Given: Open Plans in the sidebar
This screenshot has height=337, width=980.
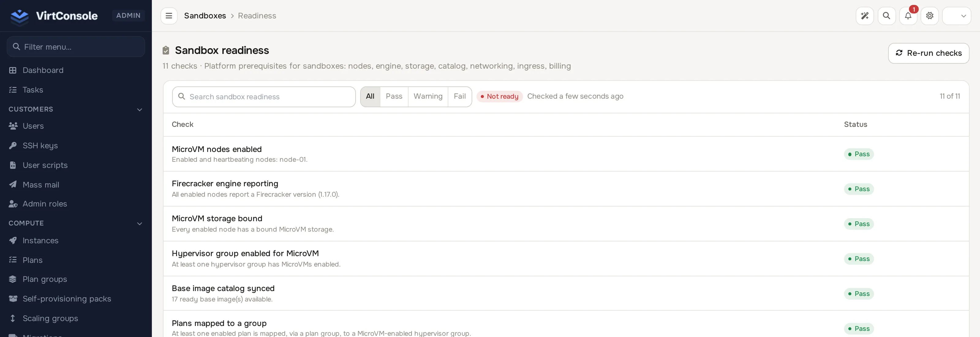Looking at the screenshot, I should pos(32,260).
